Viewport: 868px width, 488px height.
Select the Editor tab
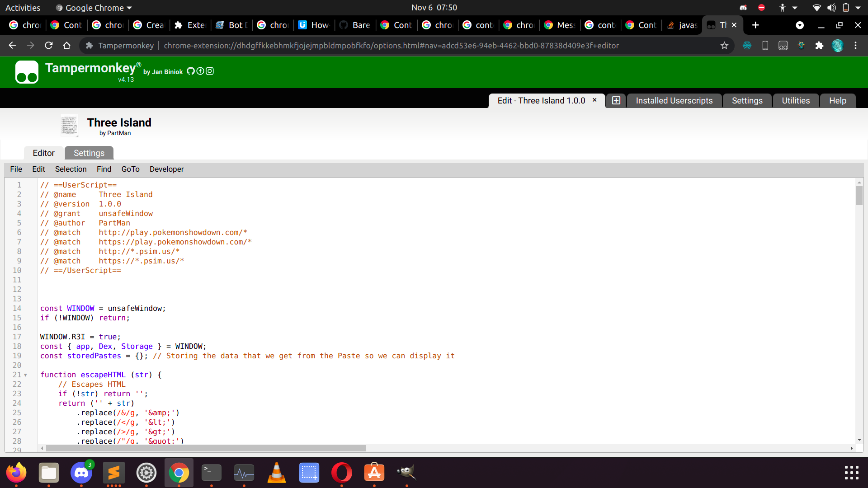43,153
